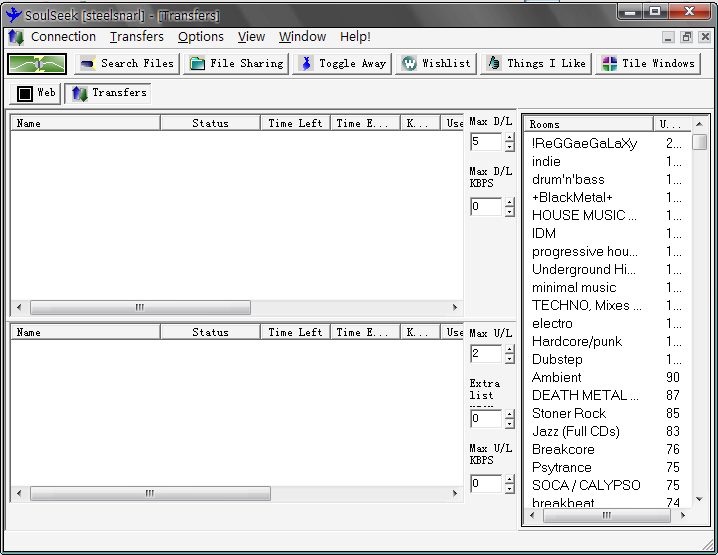The width and height of the screenshot is (718, 555).
Task: Open the File Sharing folder icon
Action: tap(197, 64)
